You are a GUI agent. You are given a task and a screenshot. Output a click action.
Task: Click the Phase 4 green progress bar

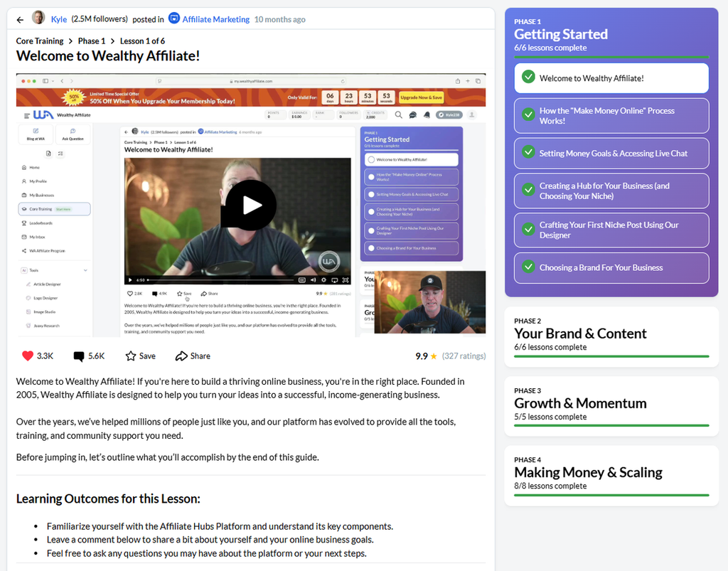pyautogui.click(x=611, y=496)
